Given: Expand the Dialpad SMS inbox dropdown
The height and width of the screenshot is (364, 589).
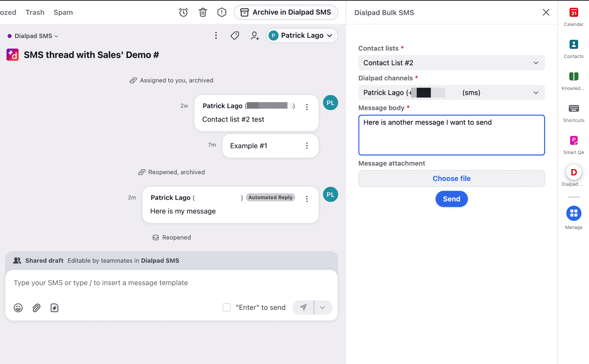Looking at the screenshot, I should (x=33, y=36).
